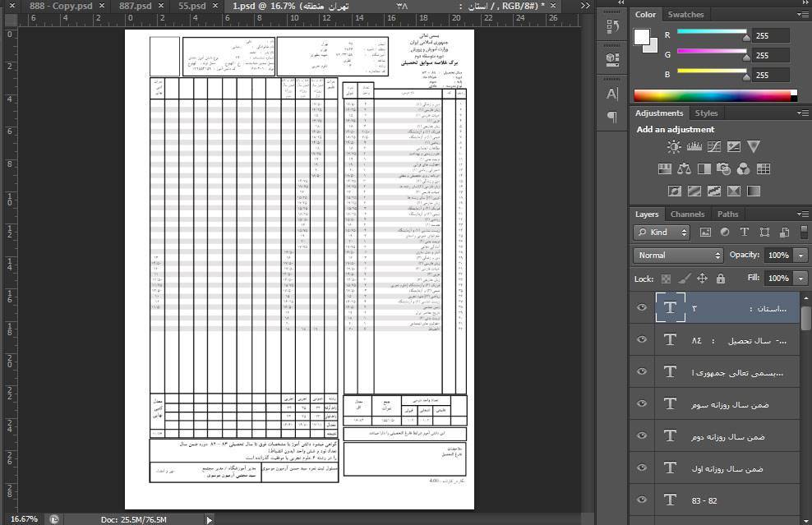Hide the 83 - 82 layer

[642, 500]
